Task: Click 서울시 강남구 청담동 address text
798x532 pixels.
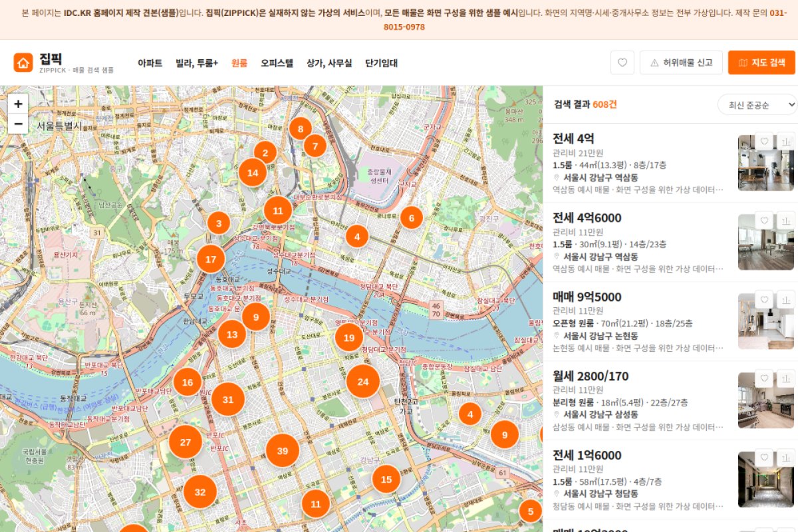Action: pos(600,494)
